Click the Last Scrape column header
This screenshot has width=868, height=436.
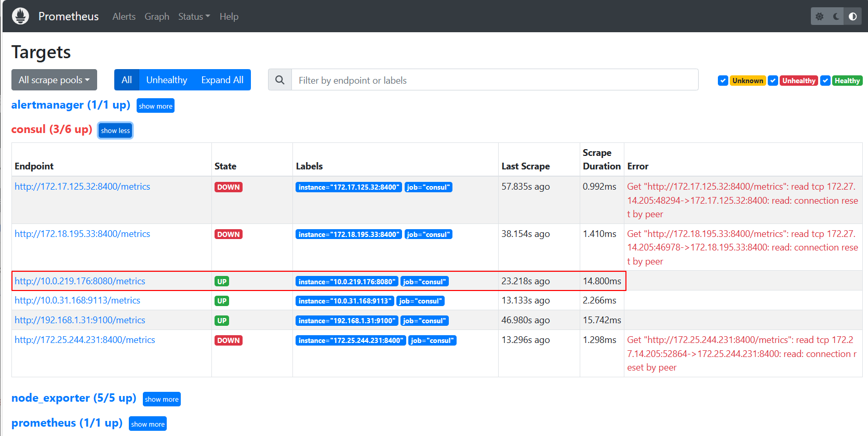pyautogui.click(x=525, y=166)
